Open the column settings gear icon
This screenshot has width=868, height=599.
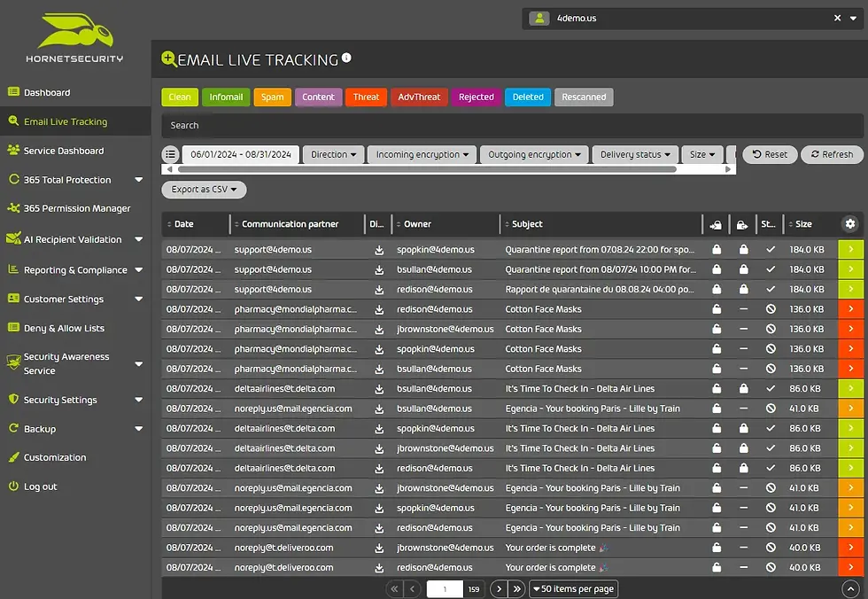[850, 223]
